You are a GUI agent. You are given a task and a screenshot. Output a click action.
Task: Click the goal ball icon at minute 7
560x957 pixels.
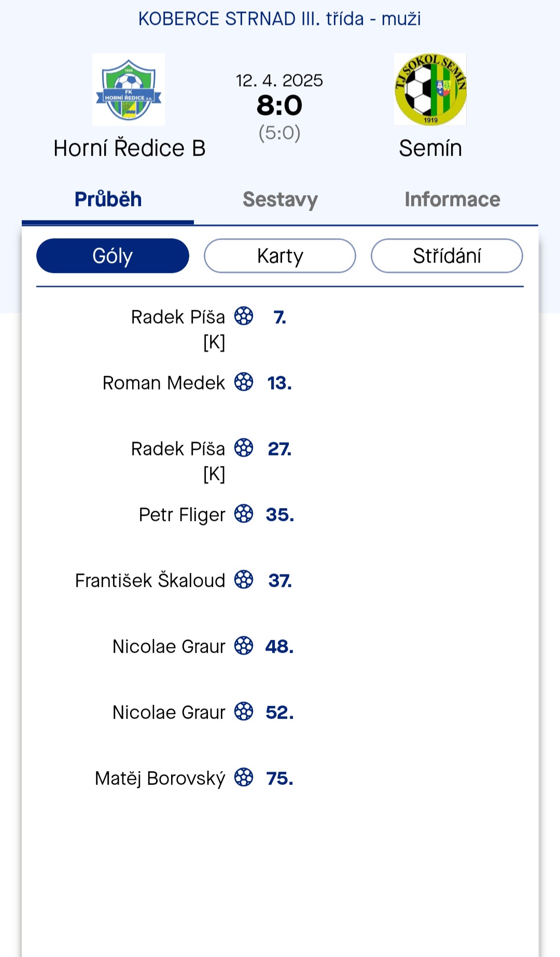click(x=244, y=316)
